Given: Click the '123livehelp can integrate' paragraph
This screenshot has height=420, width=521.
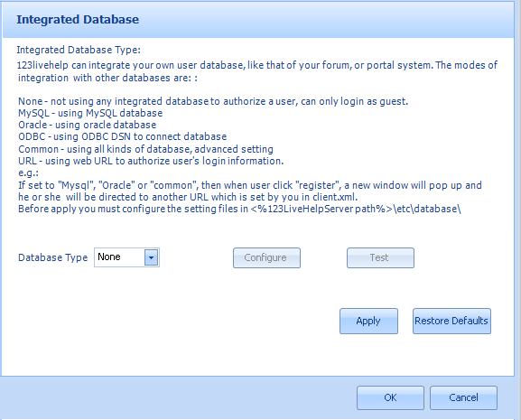Looking at the screenshot, I should click(x=257, y=71).
